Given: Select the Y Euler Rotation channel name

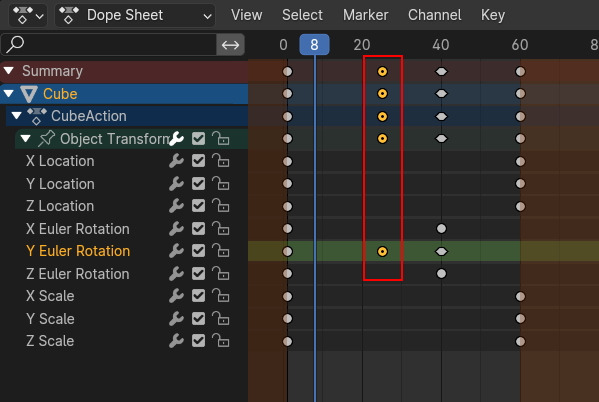Looking at the screenshot, I should 78,251.
